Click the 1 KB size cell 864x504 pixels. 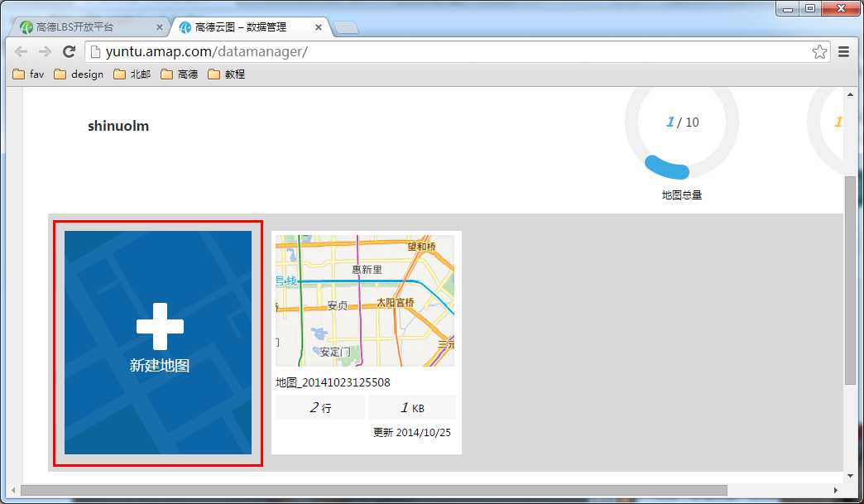pyautogui.click(x=411, y=408)
